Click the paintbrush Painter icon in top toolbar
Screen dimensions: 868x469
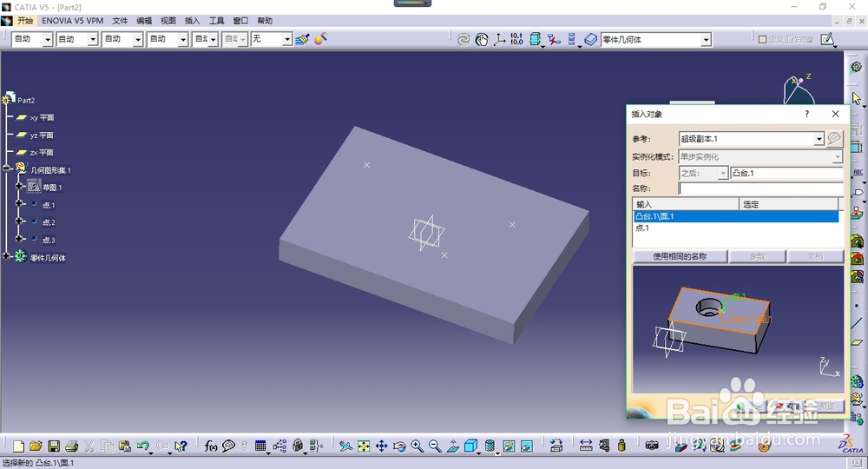pyautogui.click(x=302, y=39)
